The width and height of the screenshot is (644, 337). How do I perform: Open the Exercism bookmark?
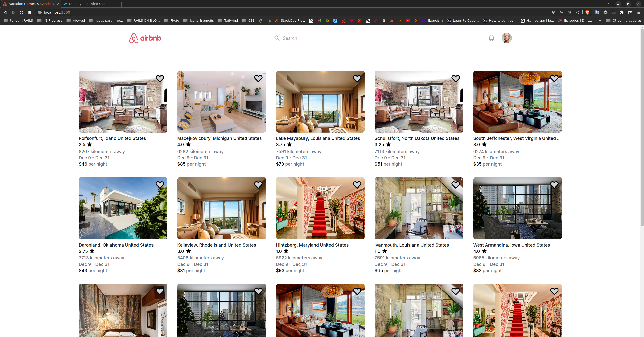[432, 21]
